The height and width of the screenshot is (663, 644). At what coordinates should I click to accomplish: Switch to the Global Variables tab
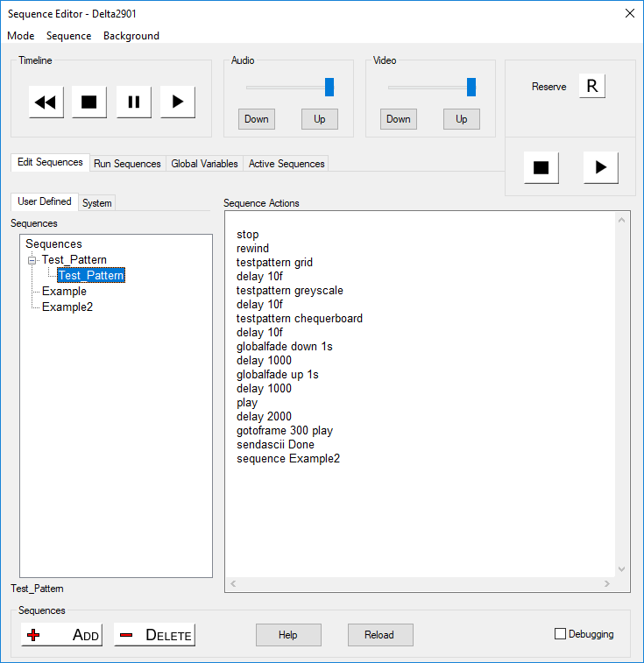204,164
